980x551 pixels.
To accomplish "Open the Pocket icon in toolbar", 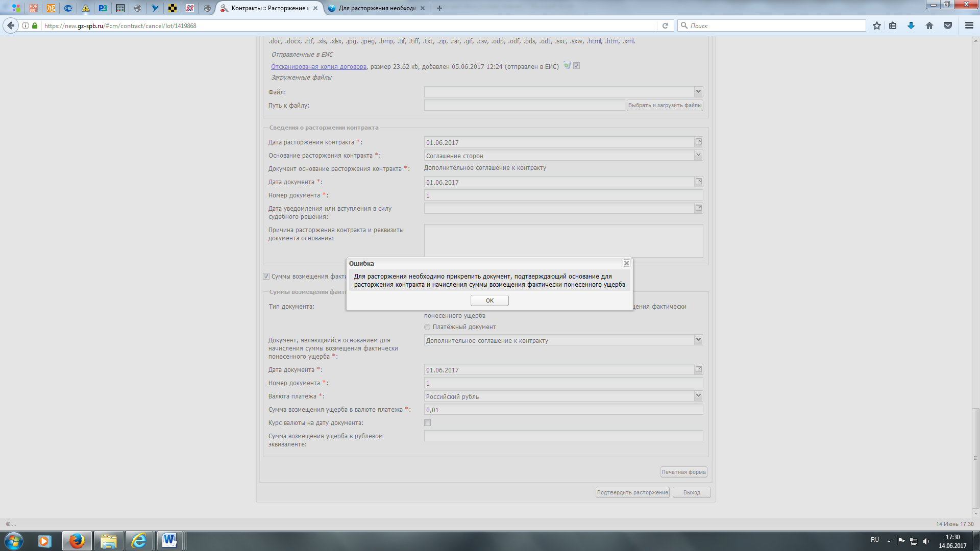I will (948, 26).
